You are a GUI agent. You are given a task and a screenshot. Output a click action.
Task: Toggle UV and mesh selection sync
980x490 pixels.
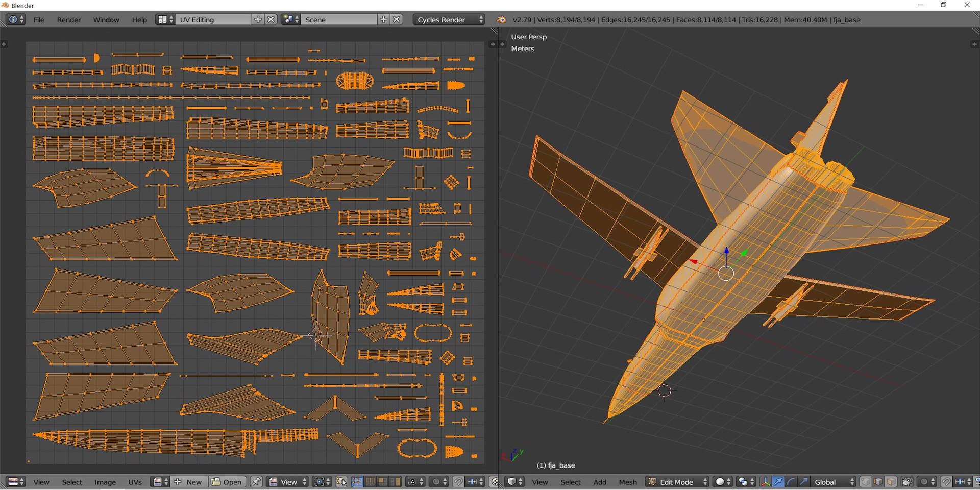click(x=341, y=482)
